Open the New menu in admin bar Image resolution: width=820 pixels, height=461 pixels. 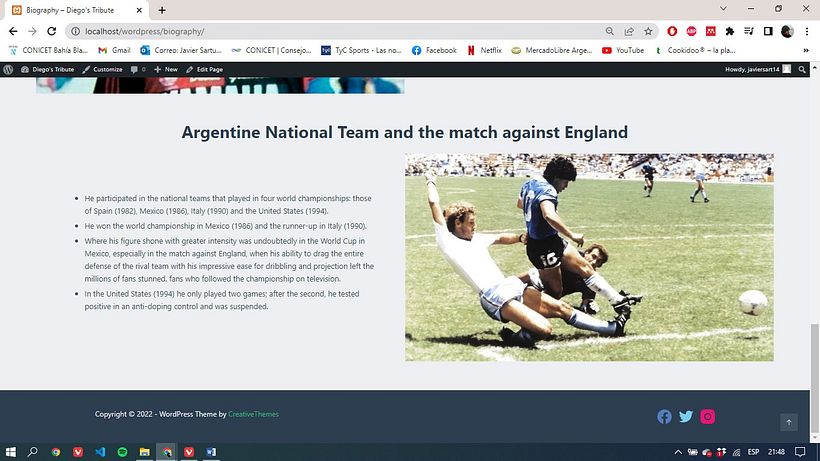coord(166,70)
